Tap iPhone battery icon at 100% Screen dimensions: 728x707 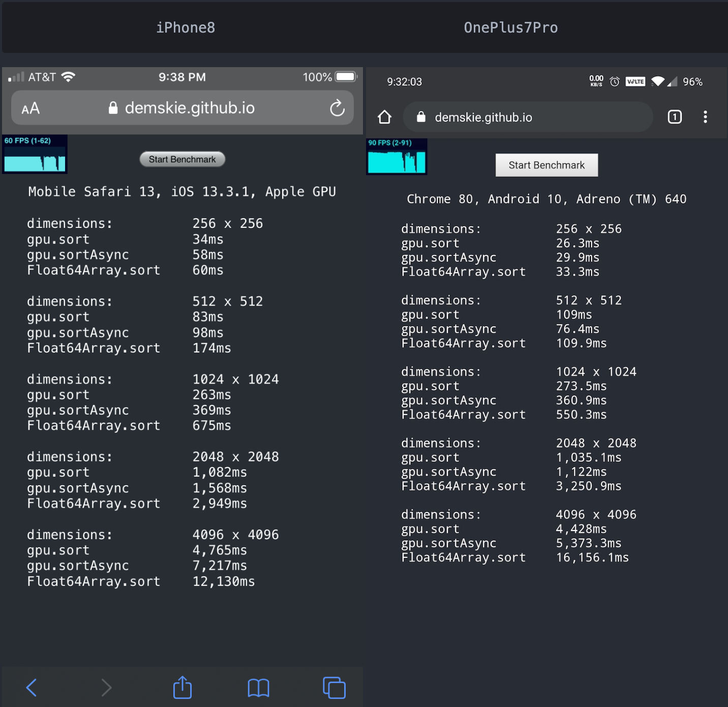click(x=346, y=77)
